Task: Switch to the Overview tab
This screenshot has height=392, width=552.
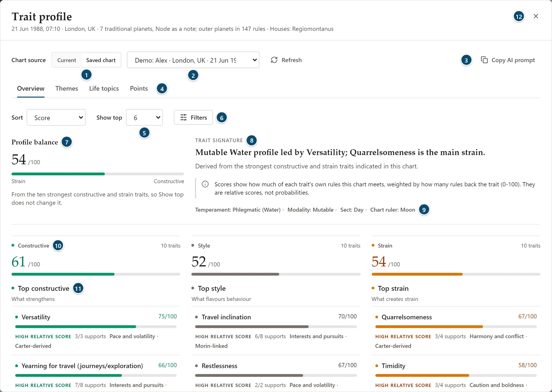Action: pos(31,89)
